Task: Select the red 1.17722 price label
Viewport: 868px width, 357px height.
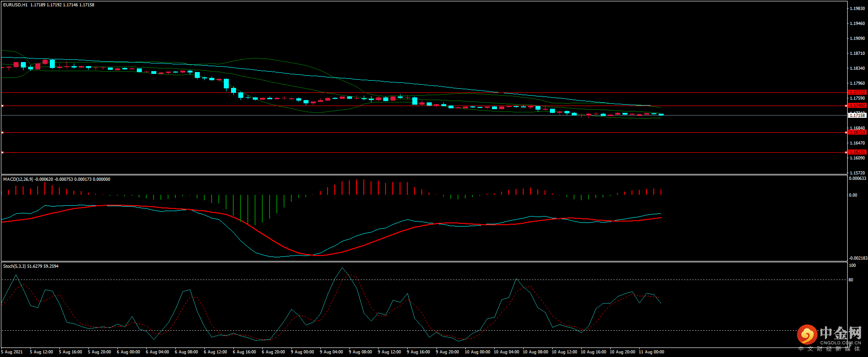Action: click(x=857, y=92)
